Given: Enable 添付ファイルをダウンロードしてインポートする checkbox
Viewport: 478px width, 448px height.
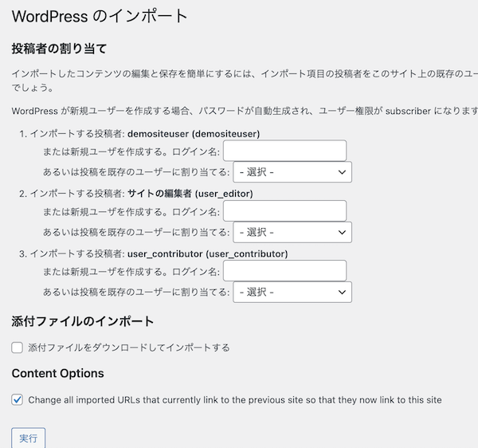Looking at the screenshot, I should coord(18,348).
